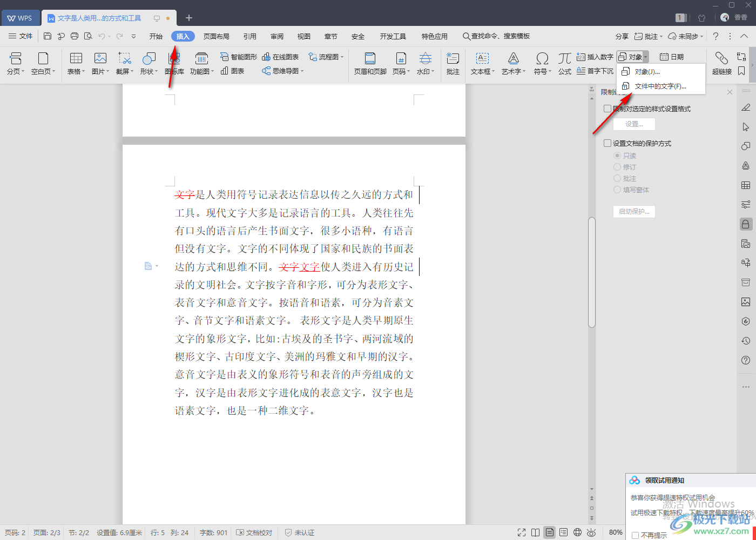Click 插入数字 insert number button
This screenshot has height=540, width=756.
coord(595,57)
